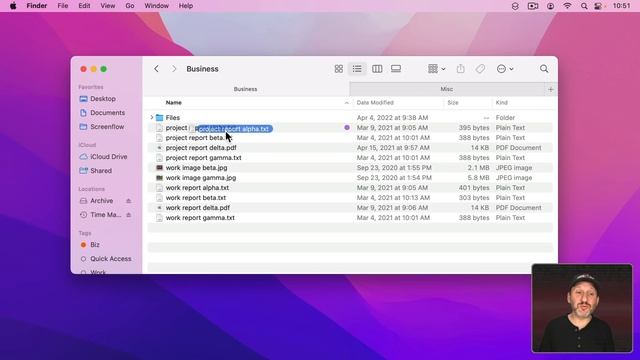Open the Finder window search
Screen dimensions: 640x360
(x=544, y=69)
